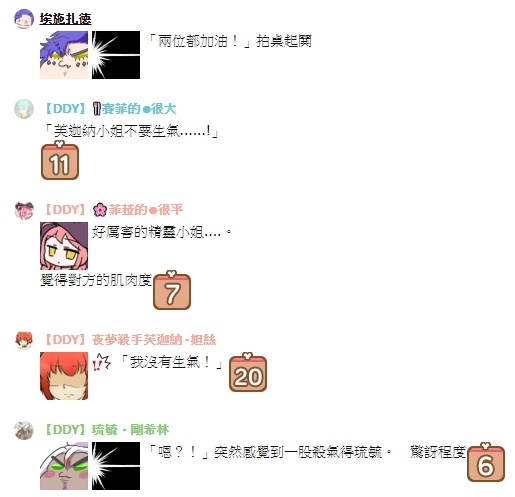Click the pink-haired avatar of 菲菈
The image size is (515, 497).
click(24, 210)
